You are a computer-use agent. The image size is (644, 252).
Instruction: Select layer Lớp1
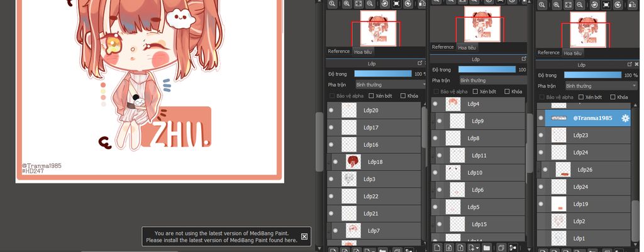coord(584,238)
